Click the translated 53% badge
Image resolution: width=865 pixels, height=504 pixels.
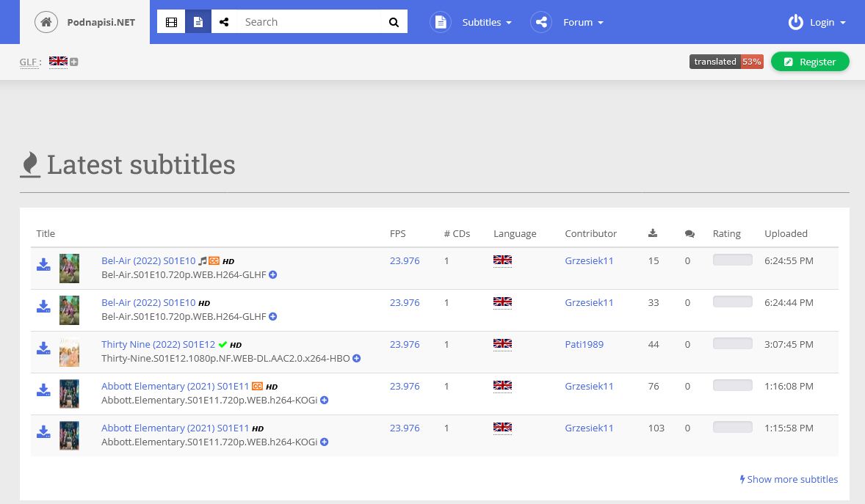click(725, 62)
